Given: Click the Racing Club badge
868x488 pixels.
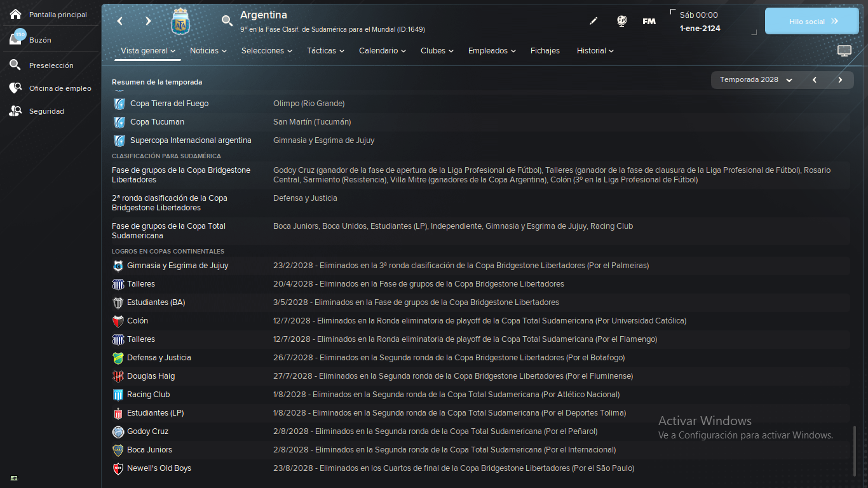Looking at the screenshot, I should [118, 395].
